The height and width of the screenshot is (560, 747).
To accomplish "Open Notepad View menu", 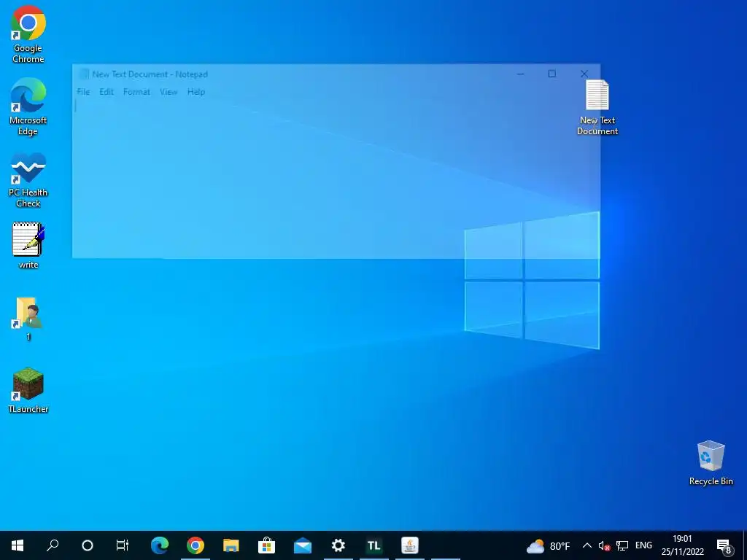I will [169, 92].
